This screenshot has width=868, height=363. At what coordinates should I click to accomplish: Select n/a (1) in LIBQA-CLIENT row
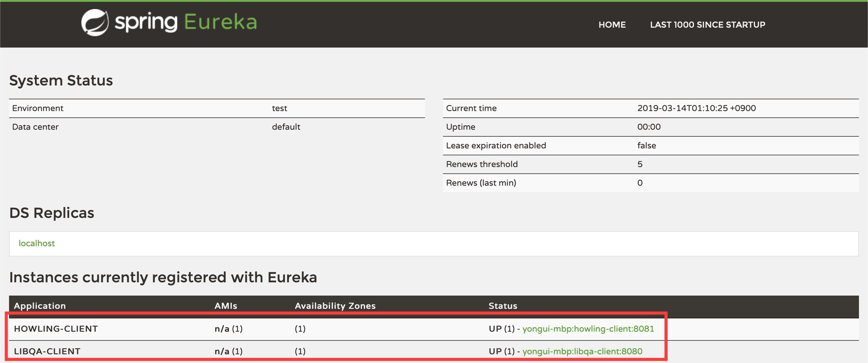[x=228, y=351]
